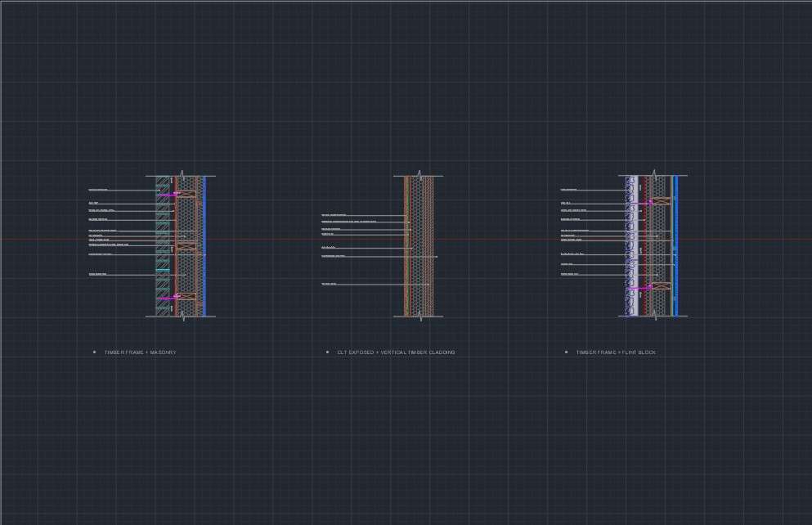This screenshot has height=525, width=812.
Task: Pick the lower magenta wall tie in flint section
Action: [x=641, y=287]
